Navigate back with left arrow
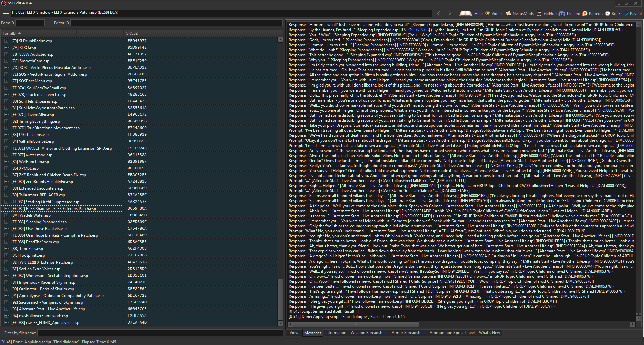The image size is (644, 345). 438,13
